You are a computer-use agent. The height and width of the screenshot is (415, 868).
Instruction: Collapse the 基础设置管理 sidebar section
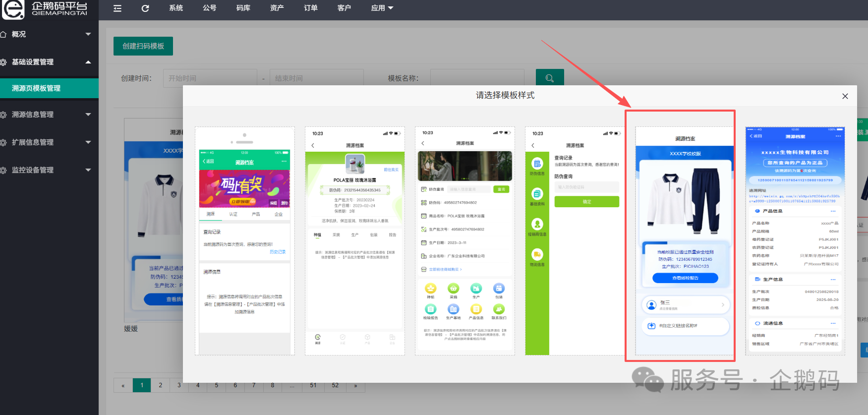49,62
